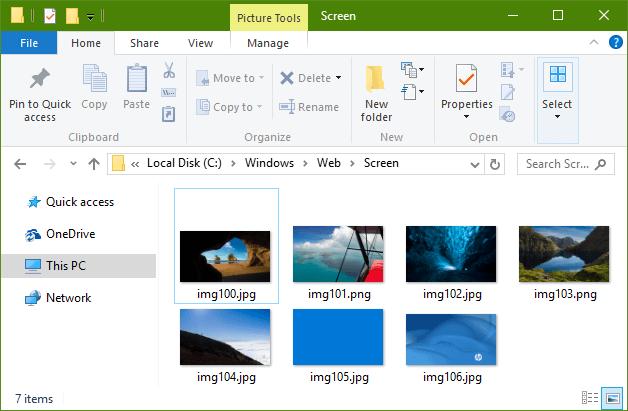Click the Cut scissors icon
This screenshot has height=411, width=628.
169,70
